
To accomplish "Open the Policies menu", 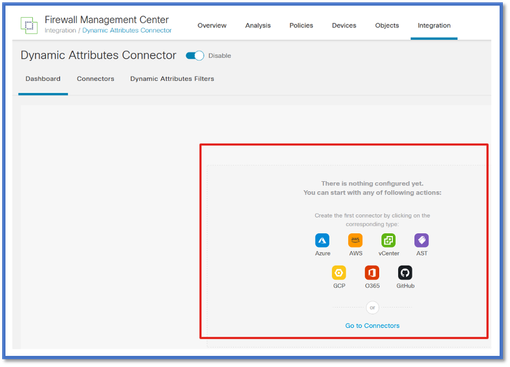I will coord(301,26).
